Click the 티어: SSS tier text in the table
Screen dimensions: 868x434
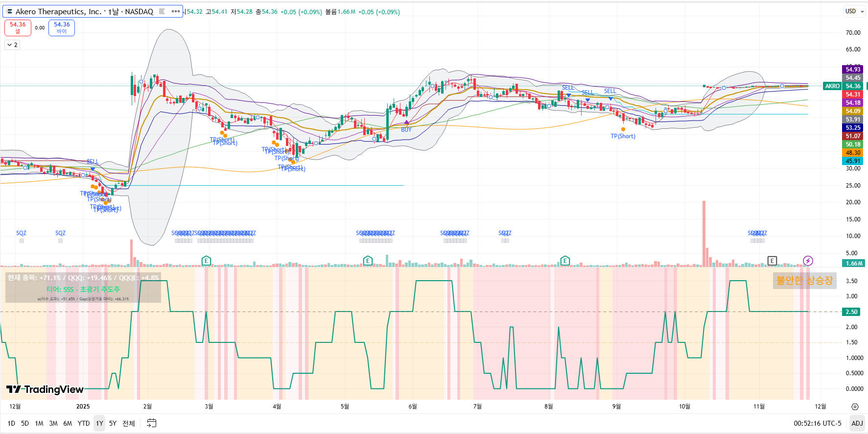83,289
